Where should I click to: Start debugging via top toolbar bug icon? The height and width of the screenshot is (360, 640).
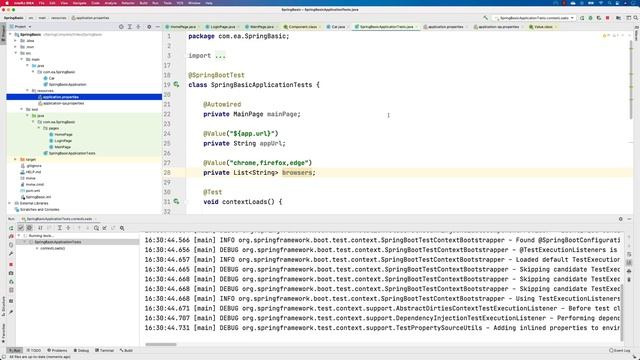(x=590, y=18)
